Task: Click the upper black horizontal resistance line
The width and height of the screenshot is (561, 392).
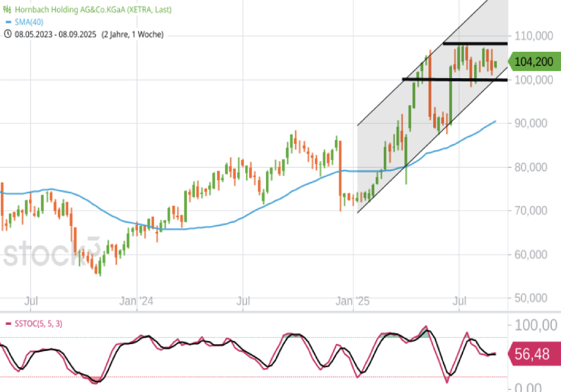Action: point(475,44)
